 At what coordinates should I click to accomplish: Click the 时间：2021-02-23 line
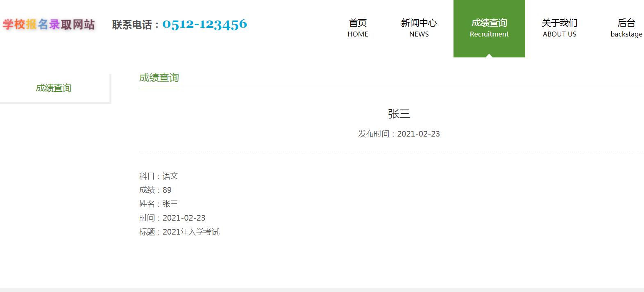pos(172,218)
